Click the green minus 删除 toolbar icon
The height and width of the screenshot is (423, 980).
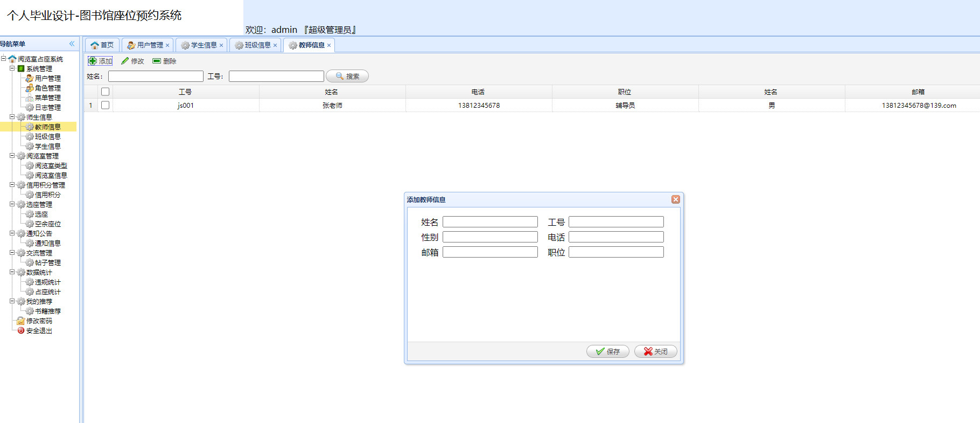tap(157, 61)
